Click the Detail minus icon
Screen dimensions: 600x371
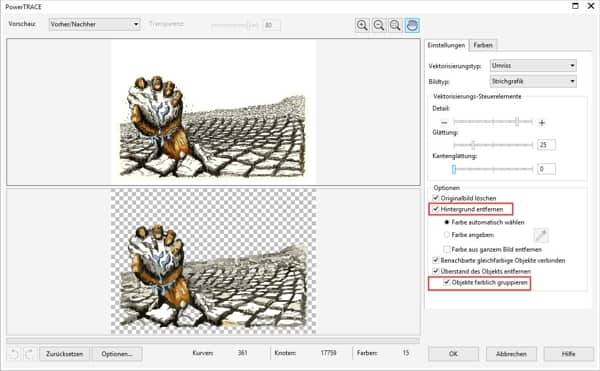pos(444,123)
